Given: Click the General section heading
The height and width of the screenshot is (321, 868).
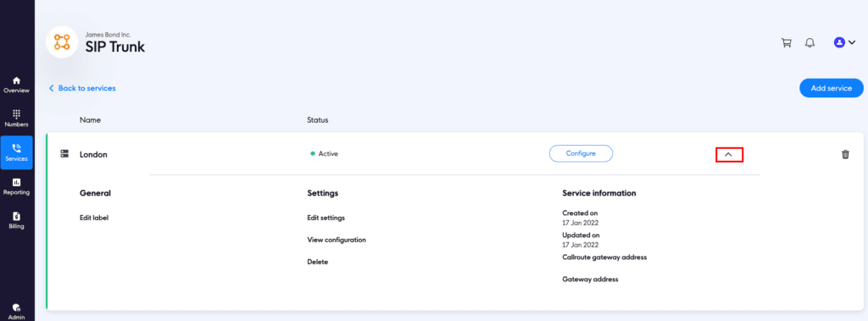Looking at the screenshot, I should tap(95, 193).
